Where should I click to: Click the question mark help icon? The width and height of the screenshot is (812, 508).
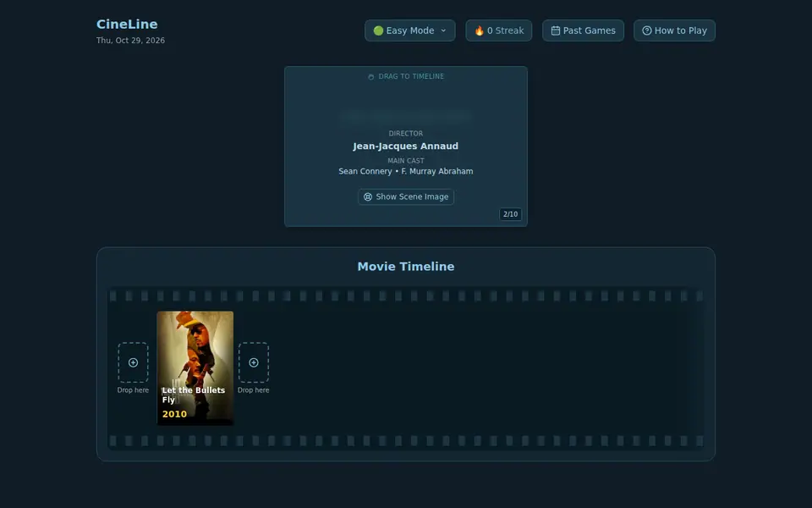tap(647, 30)
